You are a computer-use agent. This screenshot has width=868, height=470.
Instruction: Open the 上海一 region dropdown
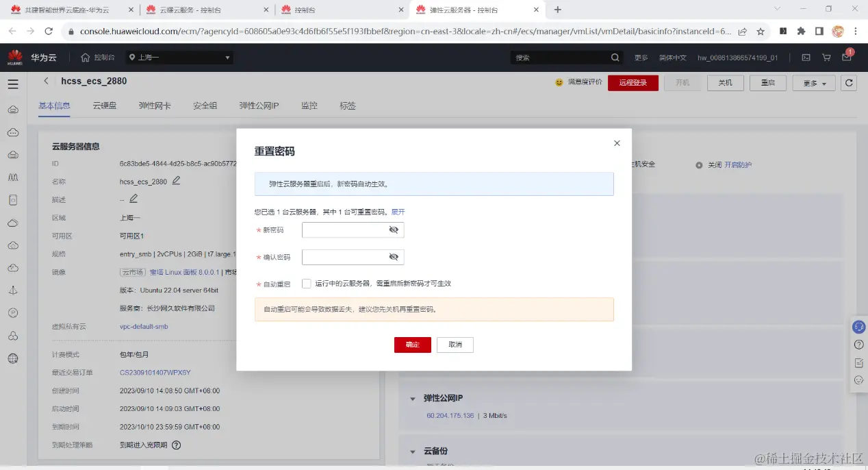[180, 58]
